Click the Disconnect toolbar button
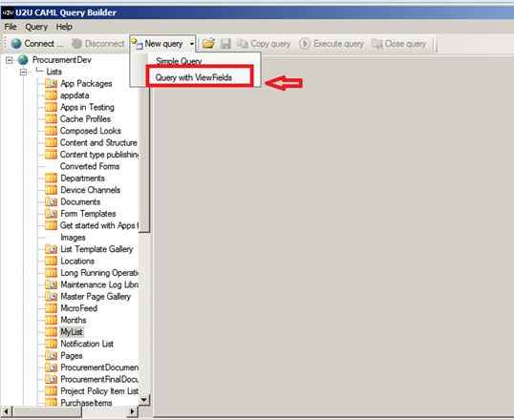This screenshot has height=420, width=514. 98,43
